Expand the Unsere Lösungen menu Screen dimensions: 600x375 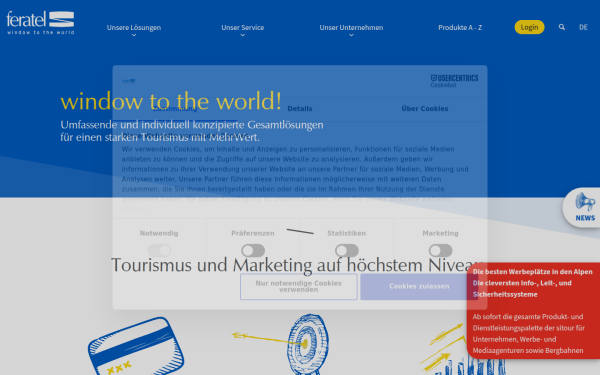(x=134, y=29)
